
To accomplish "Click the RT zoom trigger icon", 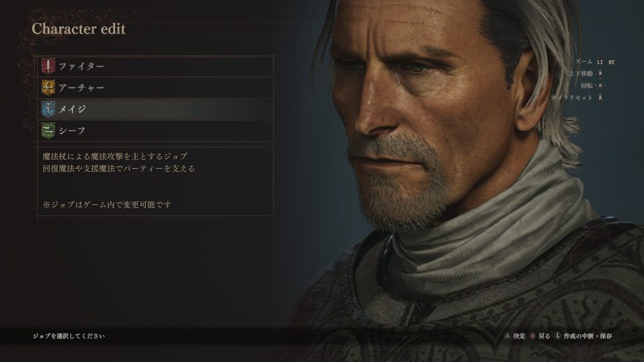I will point(611,62).
